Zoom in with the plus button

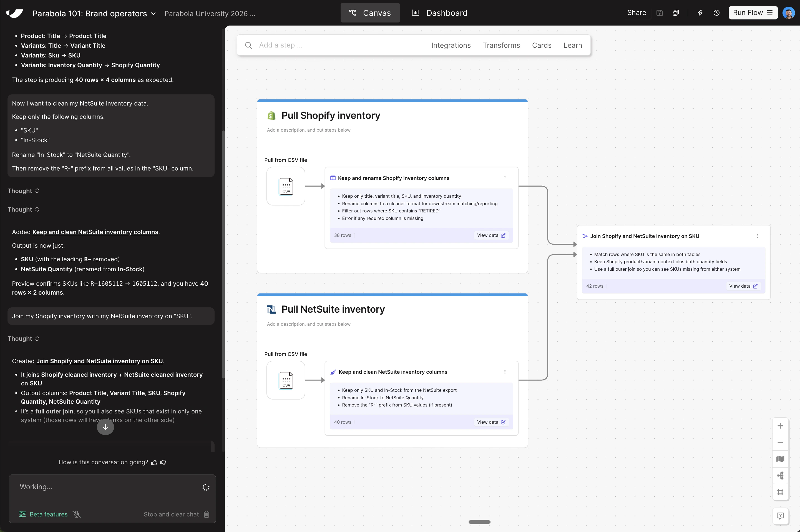[x=780, y=426]
